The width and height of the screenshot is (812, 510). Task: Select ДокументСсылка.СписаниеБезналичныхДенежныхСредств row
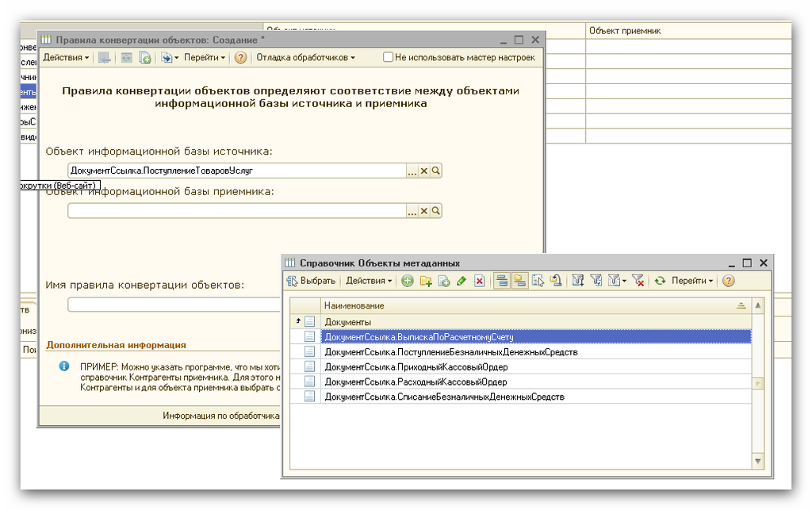coord(520,397)
